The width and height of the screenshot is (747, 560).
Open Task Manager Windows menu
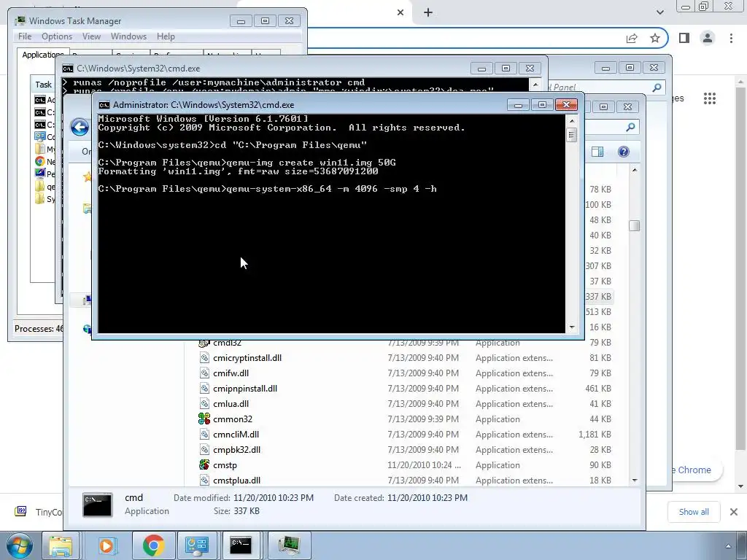click(x=128, y=36)
